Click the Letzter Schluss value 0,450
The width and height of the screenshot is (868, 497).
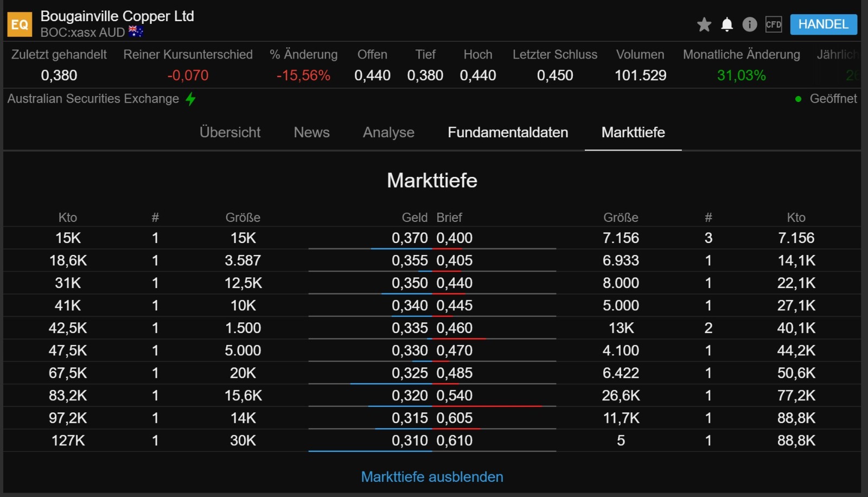click(x=555, y=75)
